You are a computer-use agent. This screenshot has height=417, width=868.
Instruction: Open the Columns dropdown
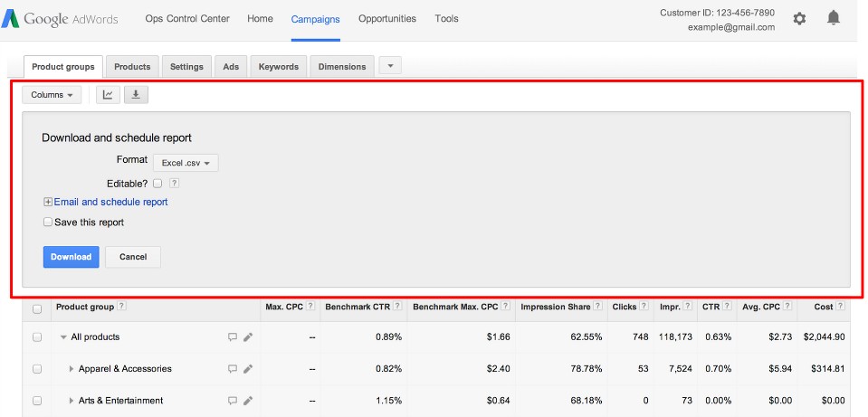52,95
